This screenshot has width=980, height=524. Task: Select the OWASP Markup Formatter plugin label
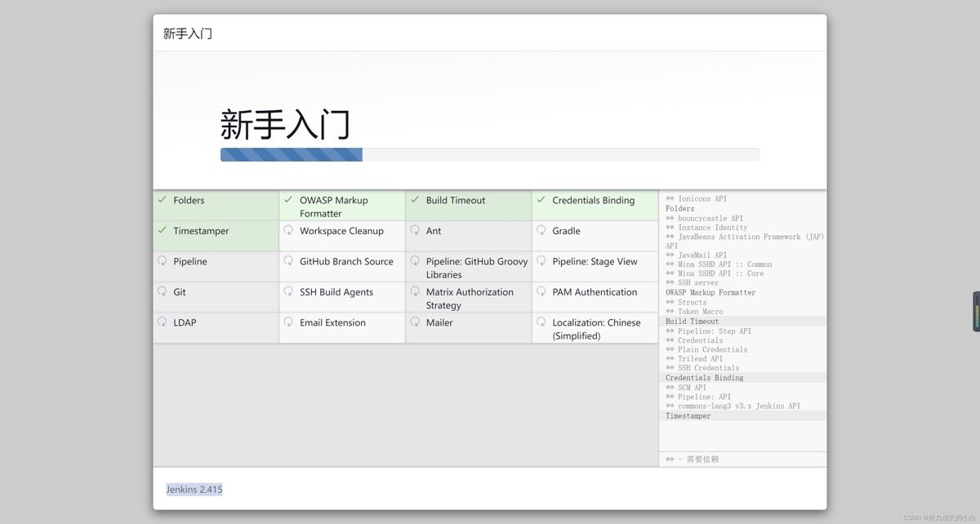(334, 206)
